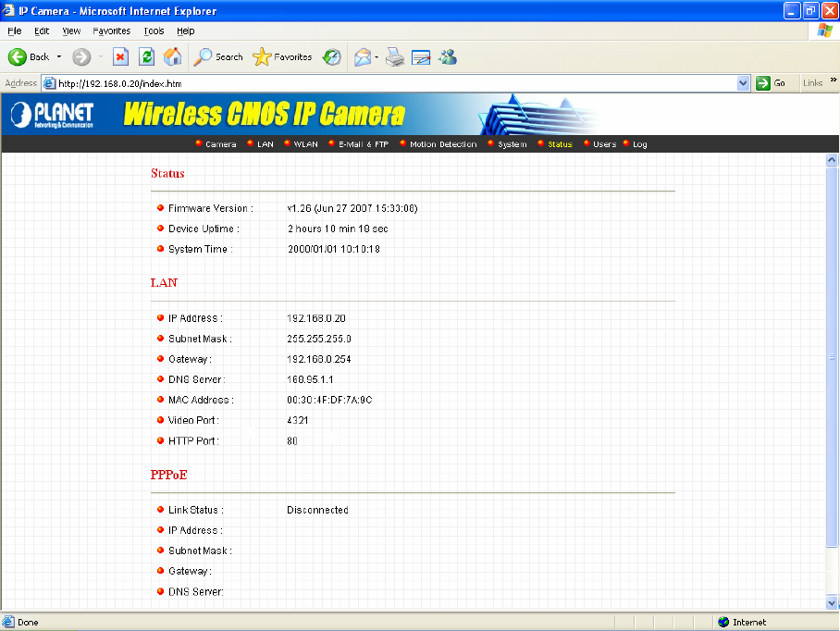This screenshot has width=840, height=631.
Task: Open the Mail toolbar icon
Action: [363, 56]
